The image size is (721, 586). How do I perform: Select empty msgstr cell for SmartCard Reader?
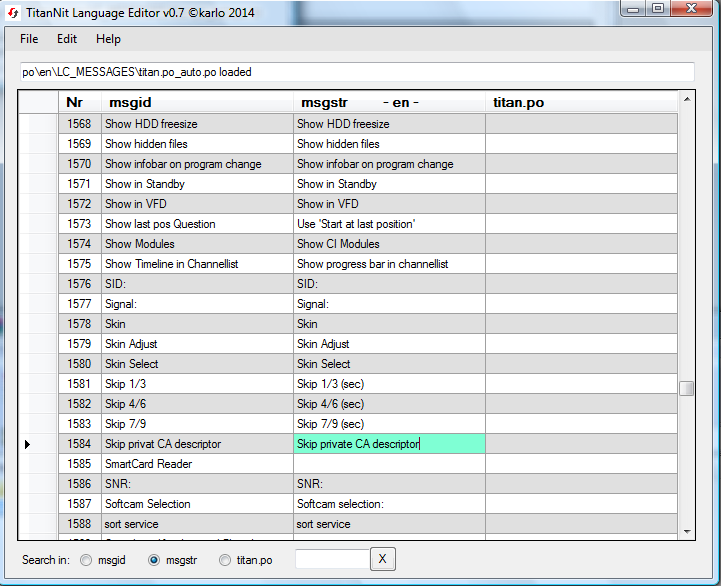(x=389, y=464)
